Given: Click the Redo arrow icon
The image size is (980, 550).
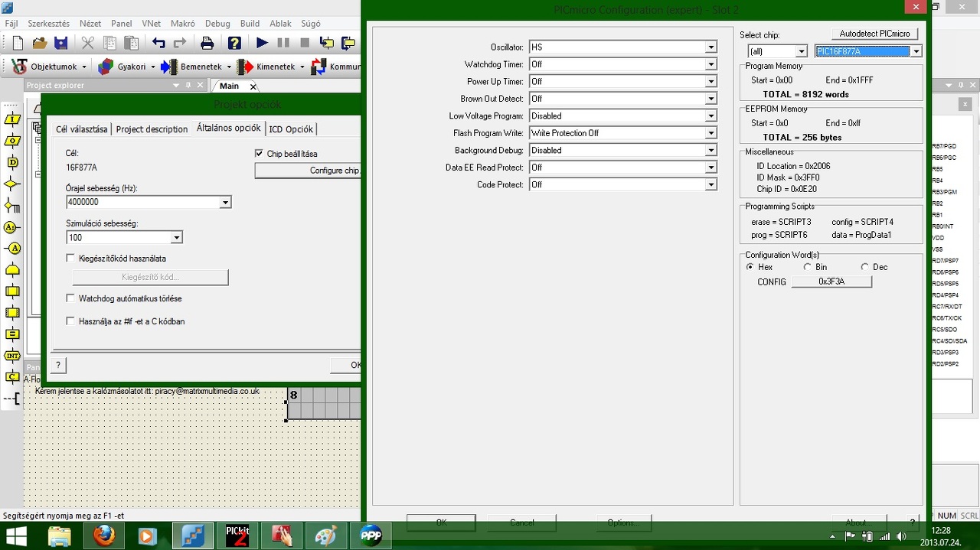Looking at the screenshot, I should (180, 44).
